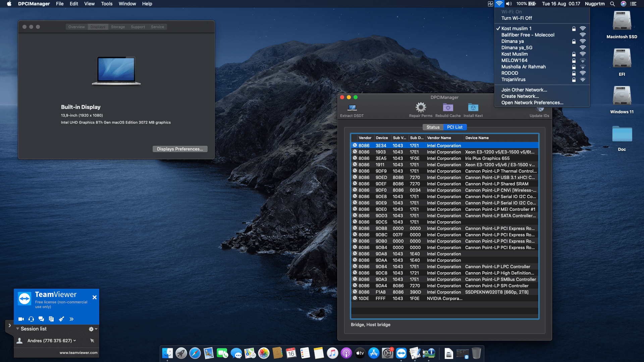644x362 pixels.
Task: Click TeamViewer whiteboard brush icon
Action: tap(61, 319)
